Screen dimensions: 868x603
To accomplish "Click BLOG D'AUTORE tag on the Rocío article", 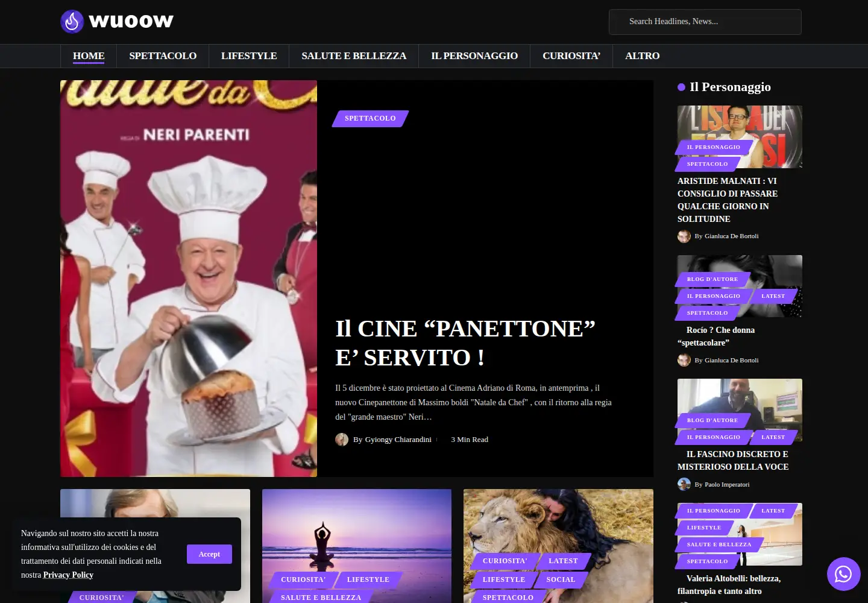I will (712, 279).
